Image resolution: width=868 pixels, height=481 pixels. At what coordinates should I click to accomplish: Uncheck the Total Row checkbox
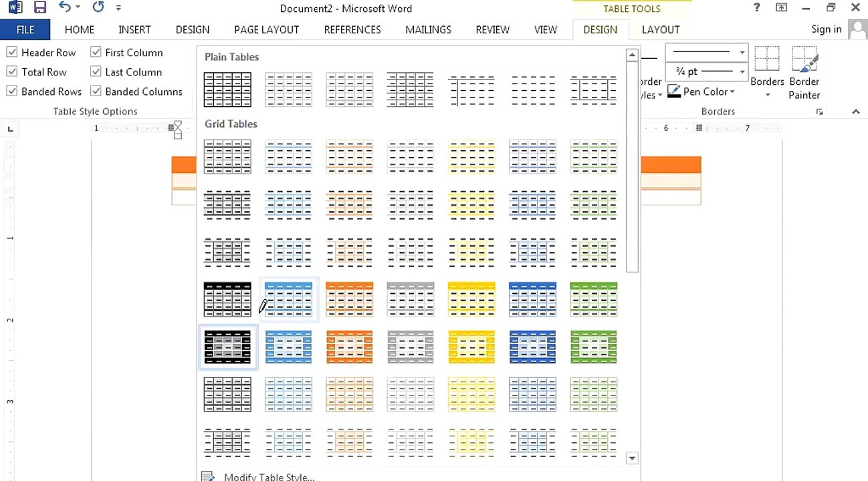[x=12, y=71]
